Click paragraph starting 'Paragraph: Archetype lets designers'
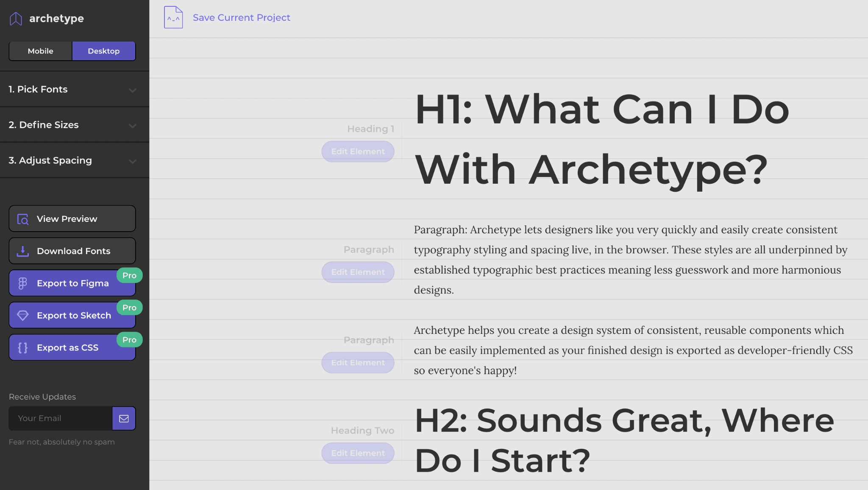This screenshot has width=868, height=490. pos(631,260)
